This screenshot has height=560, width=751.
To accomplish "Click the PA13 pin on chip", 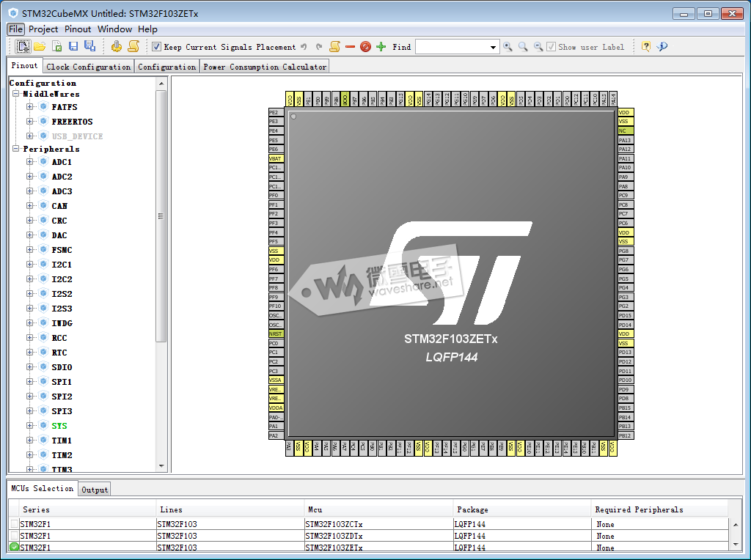I will (x=626, y=140).
